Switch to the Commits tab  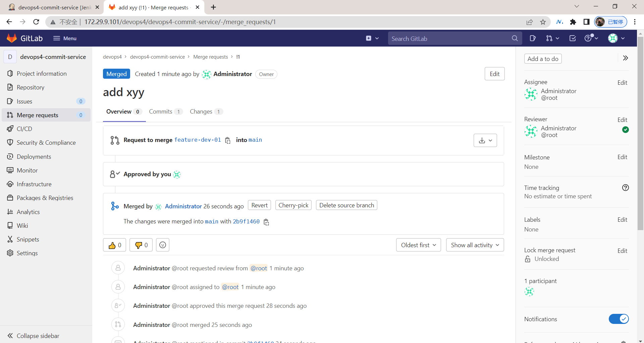165,112
